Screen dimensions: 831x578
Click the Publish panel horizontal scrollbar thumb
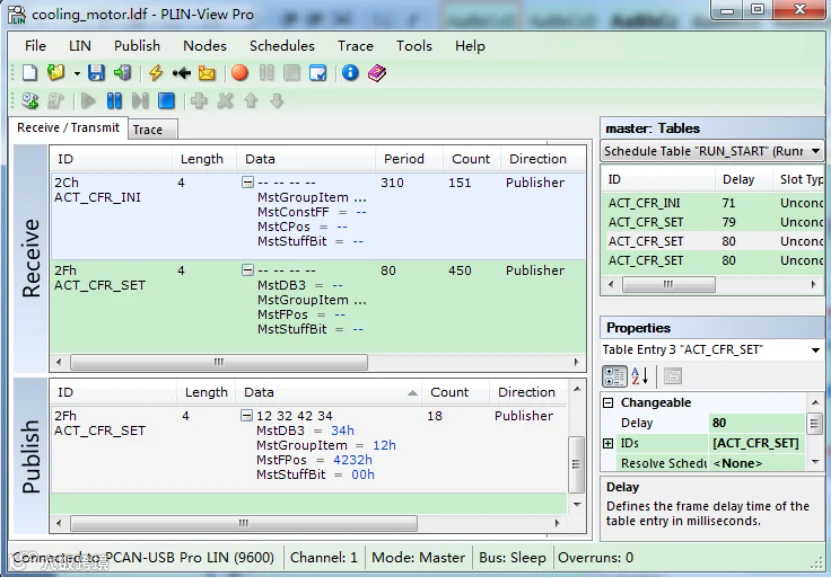[244, 523]
